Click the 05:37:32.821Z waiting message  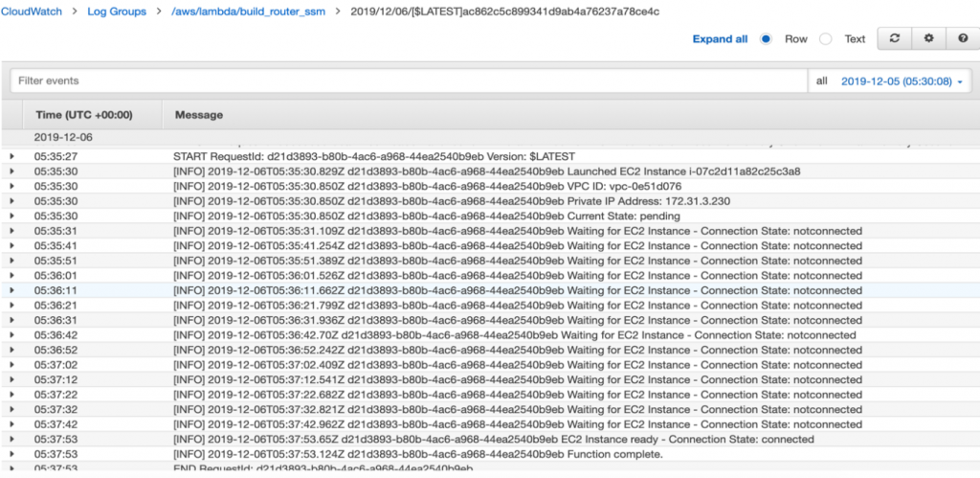pos(518,410)
